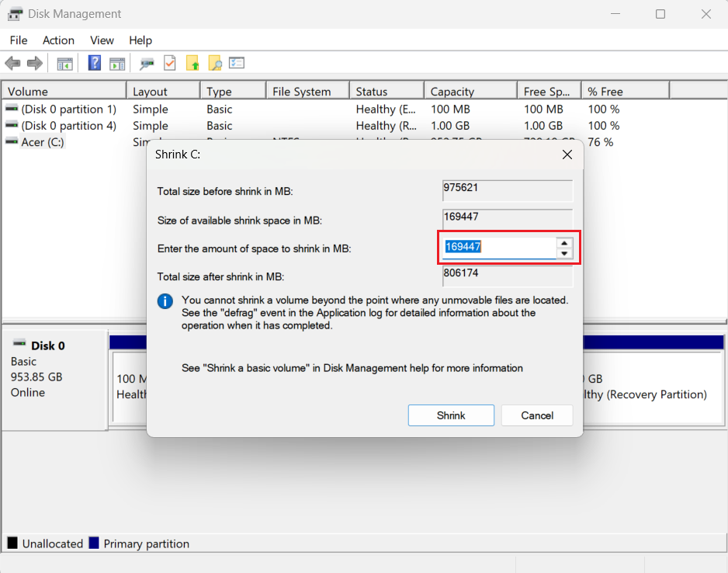Click the red checkmark toolbar icon
This screenshot has width=728, height=573.
click(169, 63)
